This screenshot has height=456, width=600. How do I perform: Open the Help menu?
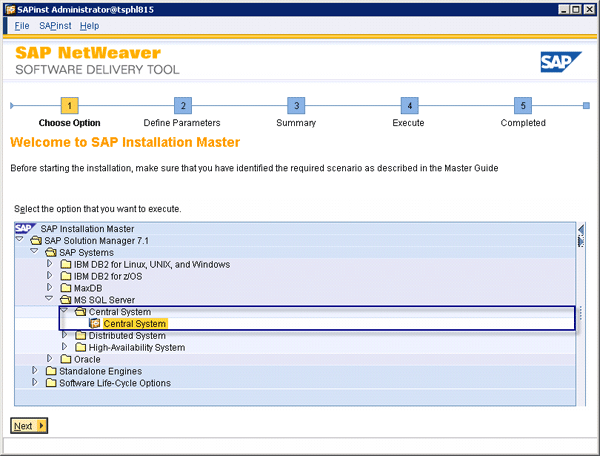click(x=89, y=25)
